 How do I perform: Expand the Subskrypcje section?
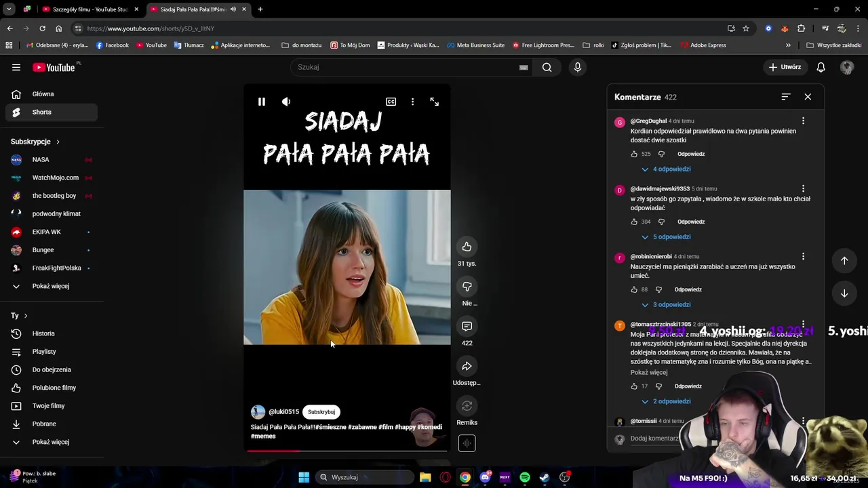tap(35, 142)
